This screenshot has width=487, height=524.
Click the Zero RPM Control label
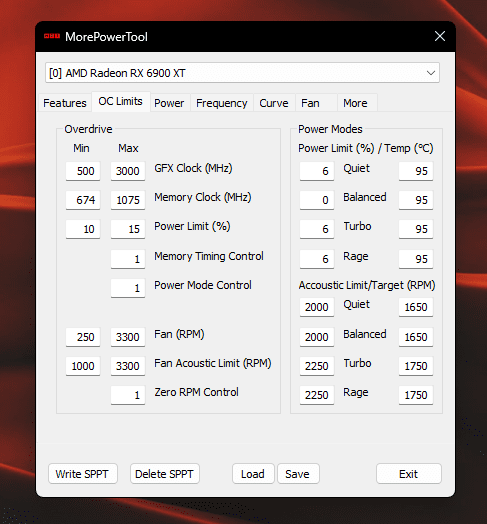point(197,392)
